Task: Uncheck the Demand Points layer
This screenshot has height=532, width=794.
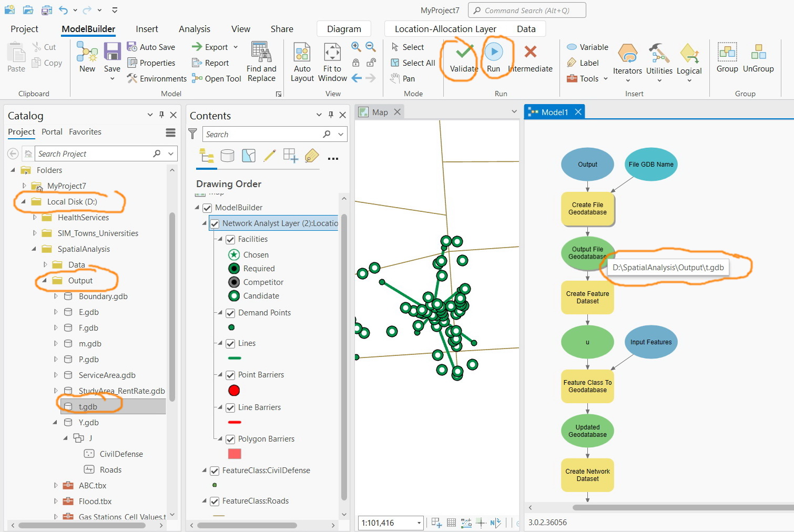Action: (x=230, y=313)
